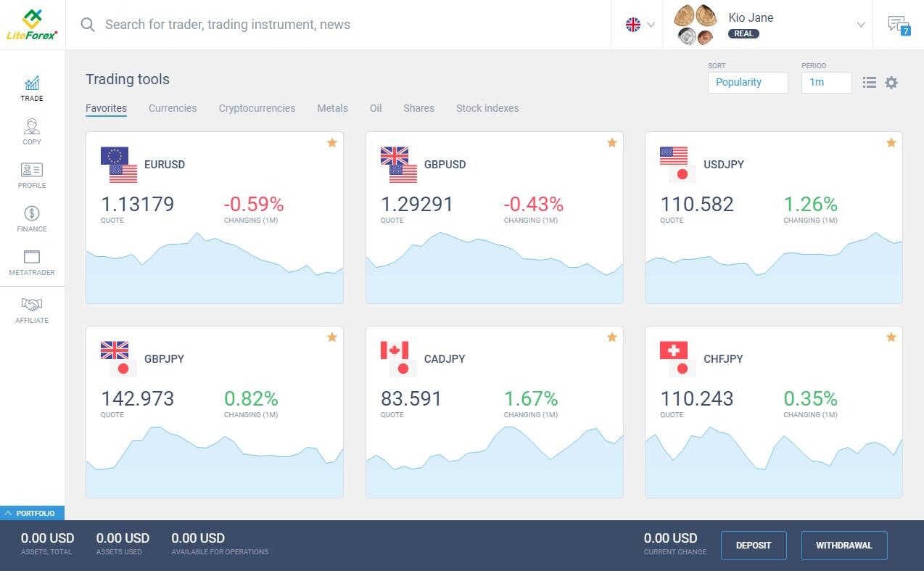Viewport: 924px width, 571px height.
Task: Select the Cryptocurrencies tab
Action: (257, 108)
